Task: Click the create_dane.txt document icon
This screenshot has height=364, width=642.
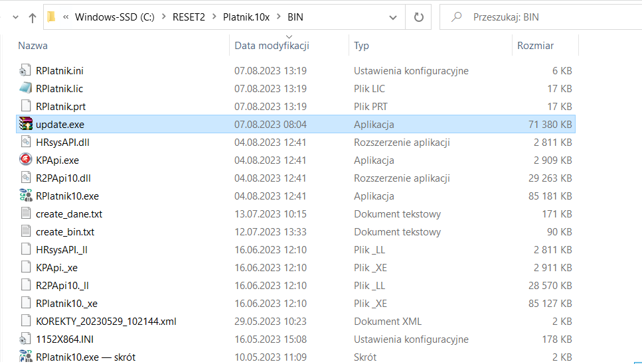Action: 25,213
